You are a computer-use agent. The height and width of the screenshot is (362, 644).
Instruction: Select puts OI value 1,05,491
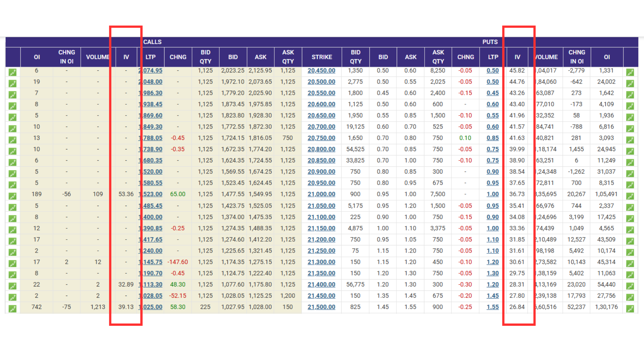coord(606,194)
